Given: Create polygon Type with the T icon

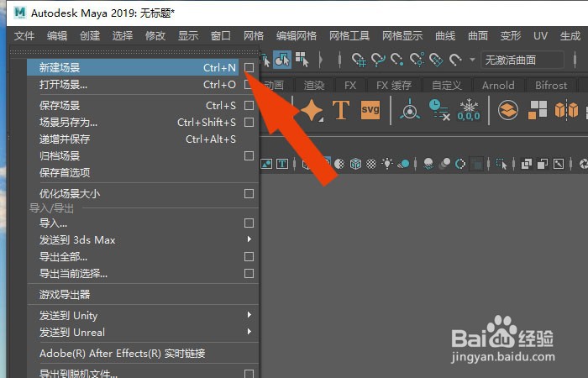Looking at the screenshot, I should pos(341,110).
